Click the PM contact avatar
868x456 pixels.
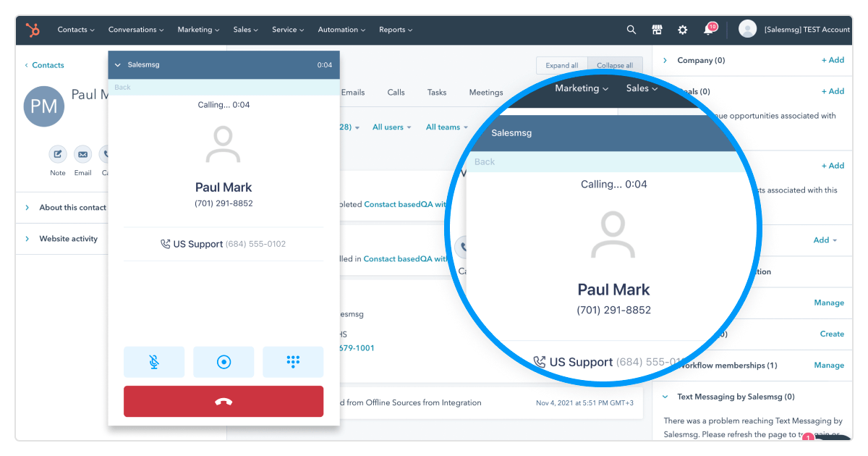tap(44, 106)
